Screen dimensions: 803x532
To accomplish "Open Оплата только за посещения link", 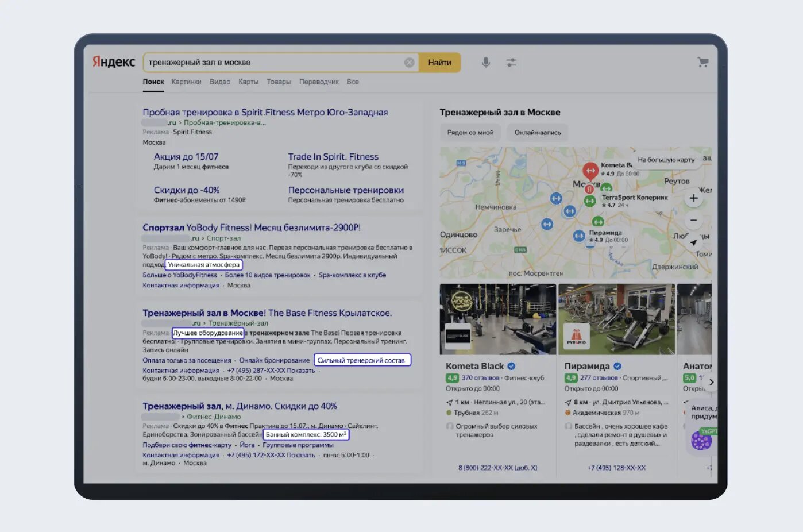I will [187, 360].
